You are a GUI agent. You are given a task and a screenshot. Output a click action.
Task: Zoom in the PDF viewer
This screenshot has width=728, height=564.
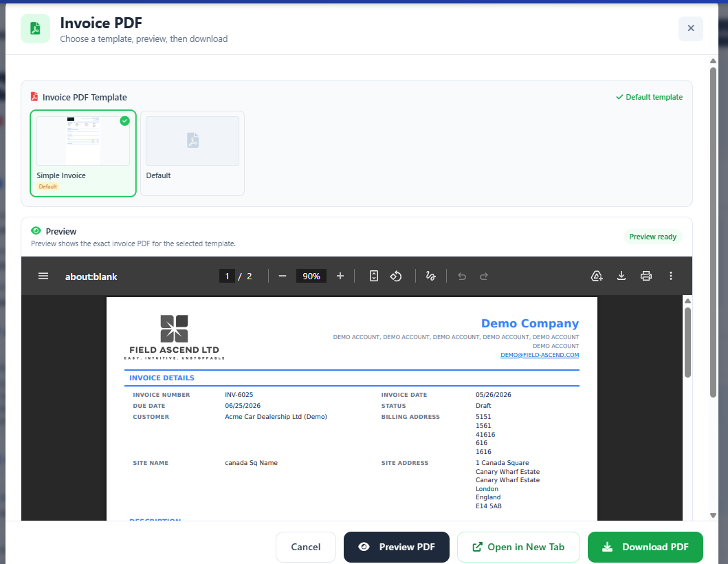340,276
